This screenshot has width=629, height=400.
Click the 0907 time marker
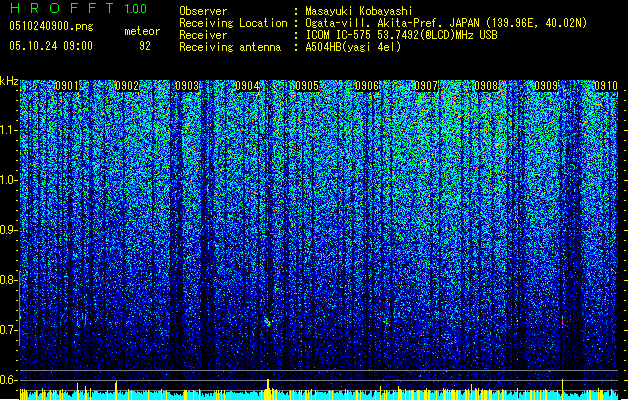pyautogui.click(x=426, y=86)
